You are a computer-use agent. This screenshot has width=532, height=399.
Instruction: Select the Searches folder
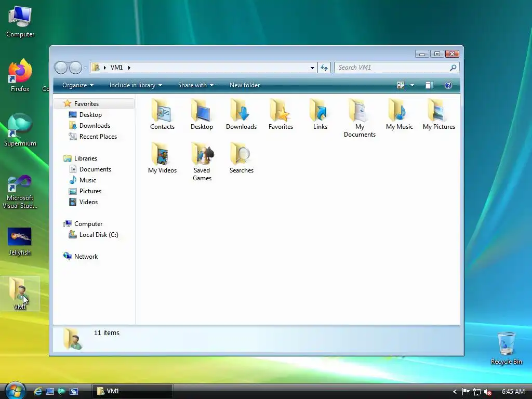click(241, 158)
